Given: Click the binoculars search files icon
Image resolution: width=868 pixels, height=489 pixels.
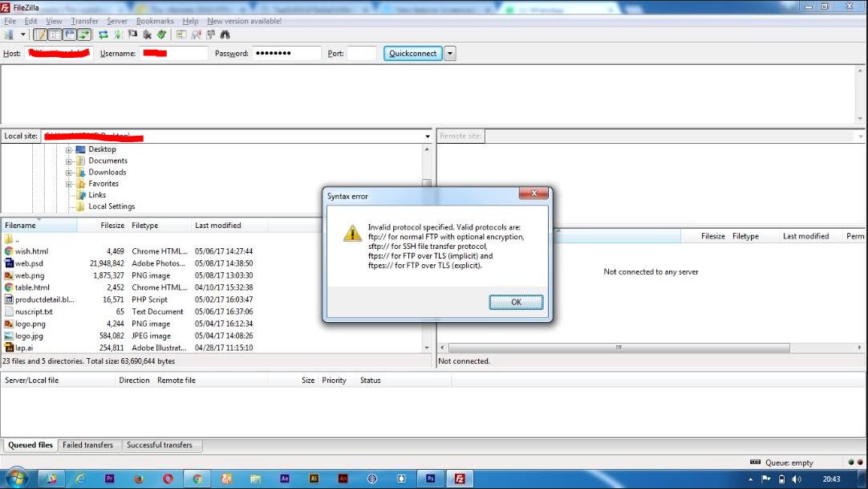Looking at the screenshot, I should pyautogui.click(x=225, y=35).
